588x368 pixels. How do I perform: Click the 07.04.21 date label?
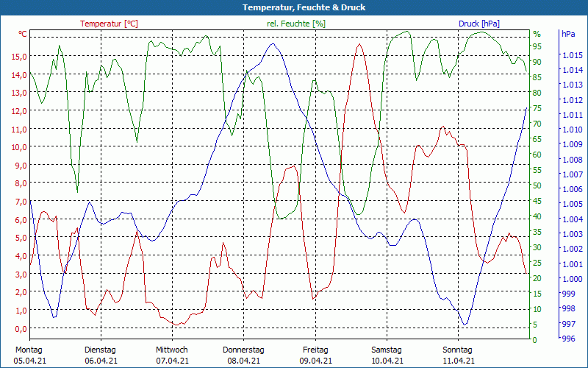point(172,361)
